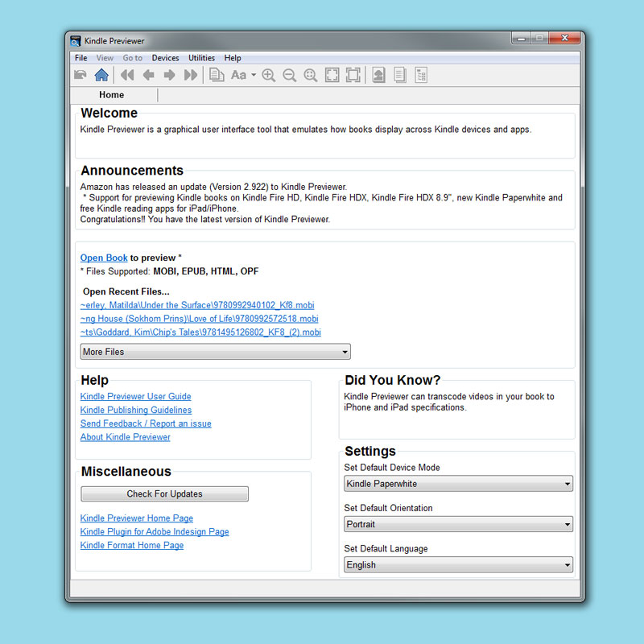Click the zoom in magnifier icon
The height and width of the screenshot is (644, 644).
pyautogui.click(x=269, y=75)
